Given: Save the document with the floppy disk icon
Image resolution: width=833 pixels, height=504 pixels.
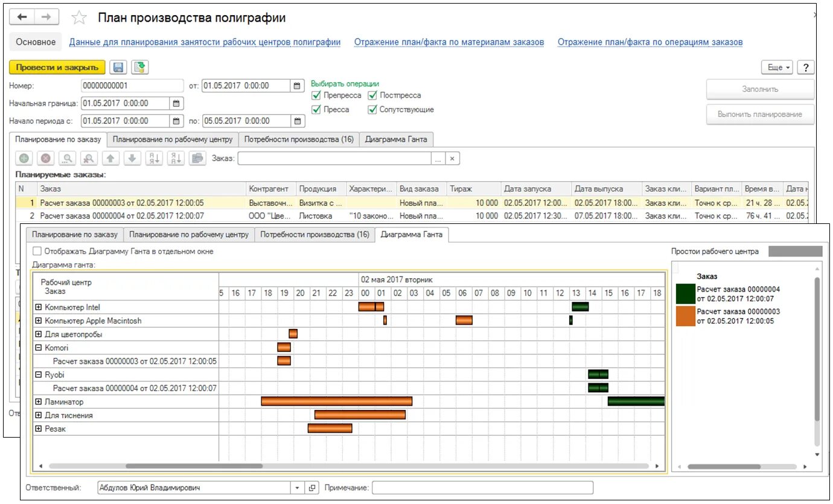Looking at the screenshot, I should pyautogui.click(x=118, y=68).
